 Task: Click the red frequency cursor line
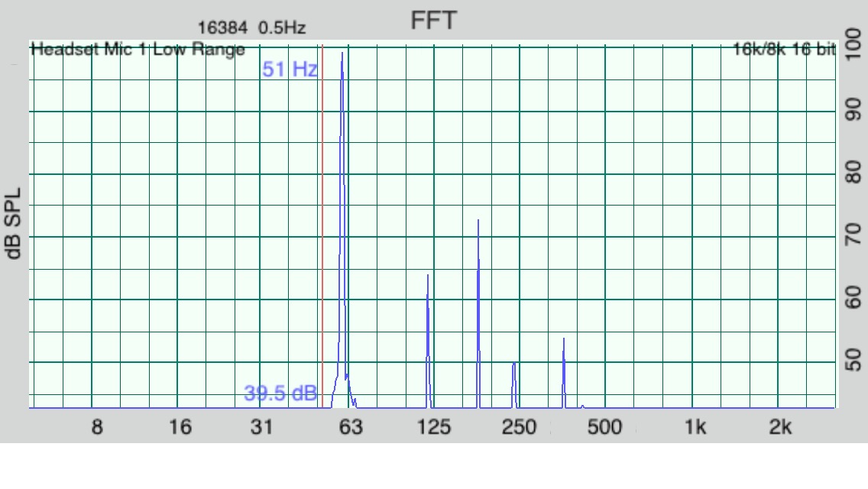click(x=322, y=227)
